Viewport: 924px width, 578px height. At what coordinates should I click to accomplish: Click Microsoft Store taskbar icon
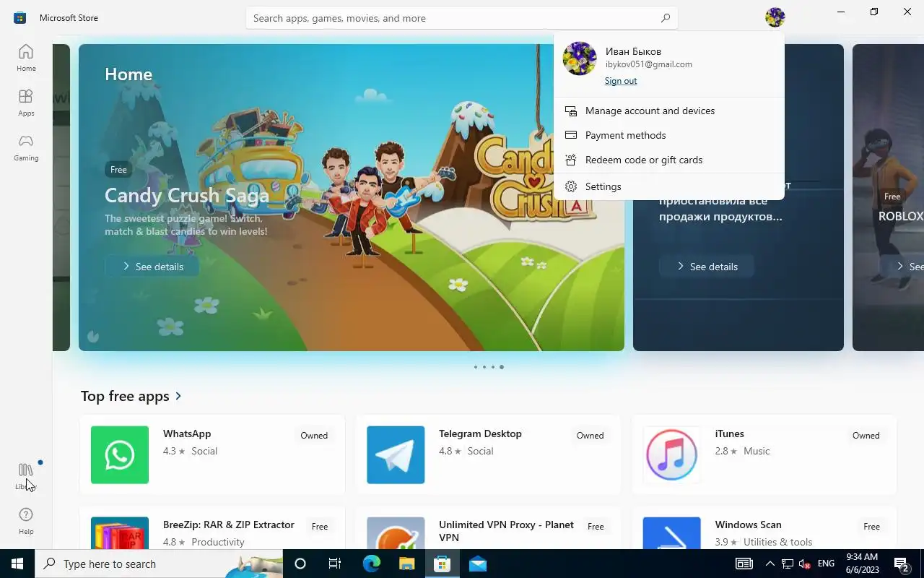tap(442, 564)
